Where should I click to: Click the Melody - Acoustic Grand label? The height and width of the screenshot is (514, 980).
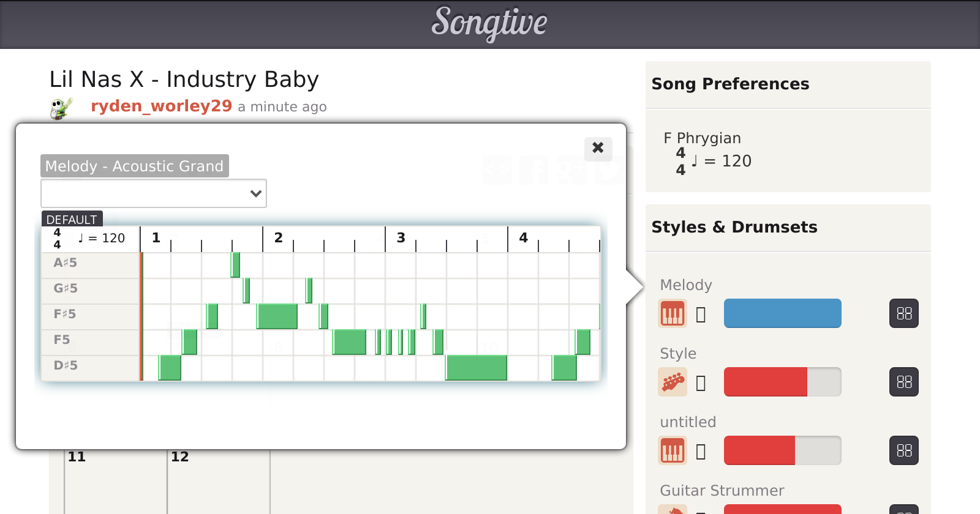[134, 166]
